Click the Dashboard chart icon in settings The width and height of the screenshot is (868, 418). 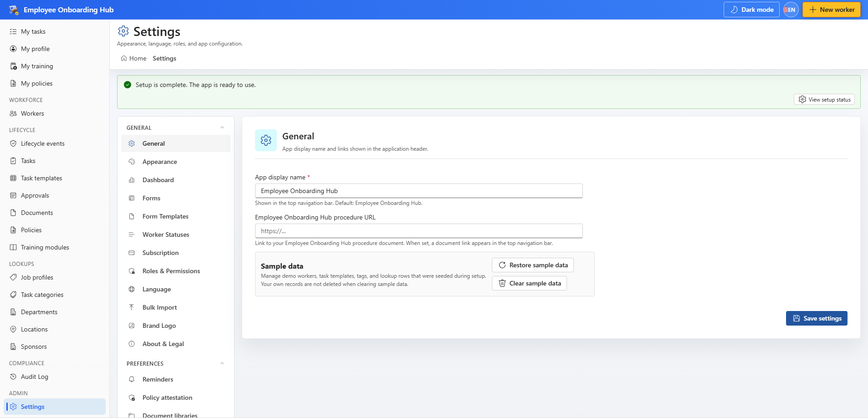[132, 180]
